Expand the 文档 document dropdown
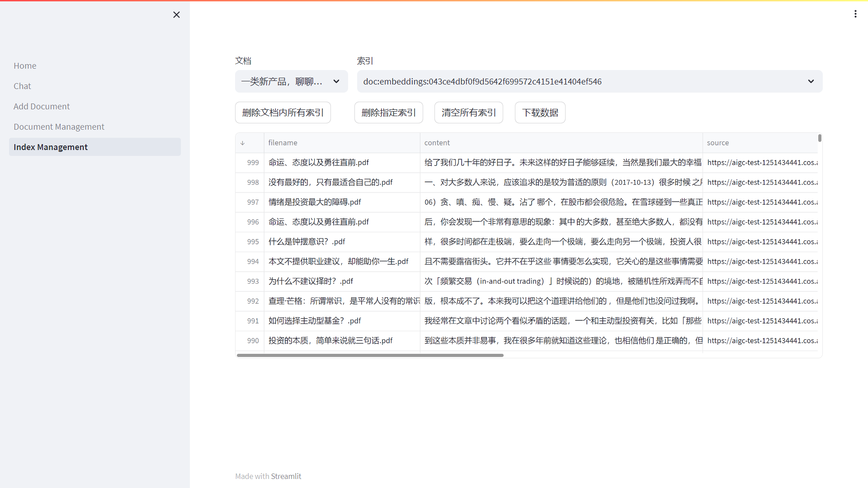The height and width of the screenshot is (488, 868). [291, 81]
